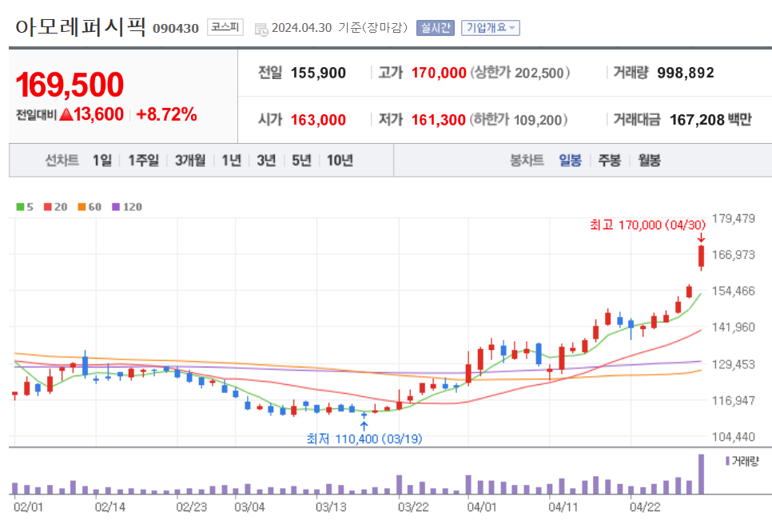Image resolution: width=772 pixels, height=532 pixels.
Task: Open the 기업개요 dropdown
Action: [491, 28]
